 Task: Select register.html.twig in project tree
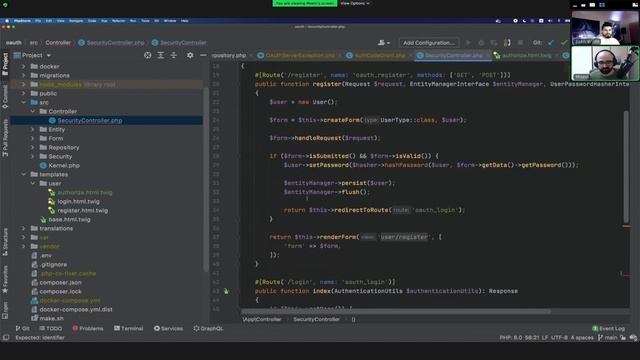[78, 210]
